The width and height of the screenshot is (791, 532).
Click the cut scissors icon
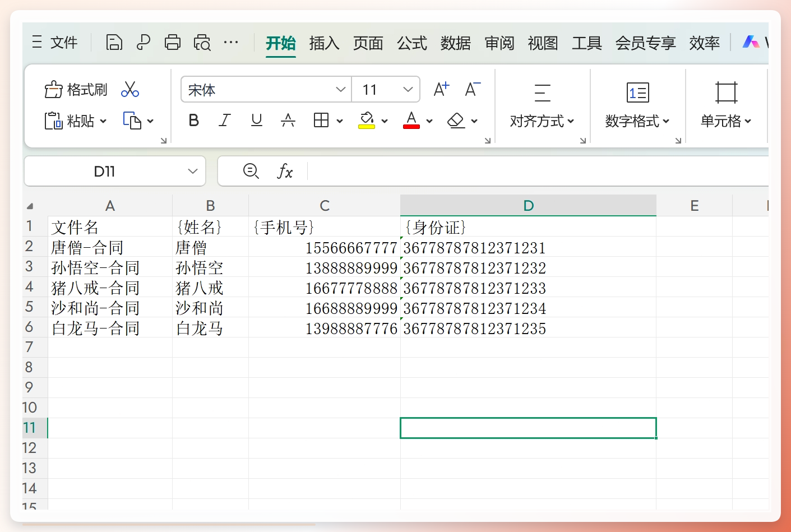(x=130, y=90)
